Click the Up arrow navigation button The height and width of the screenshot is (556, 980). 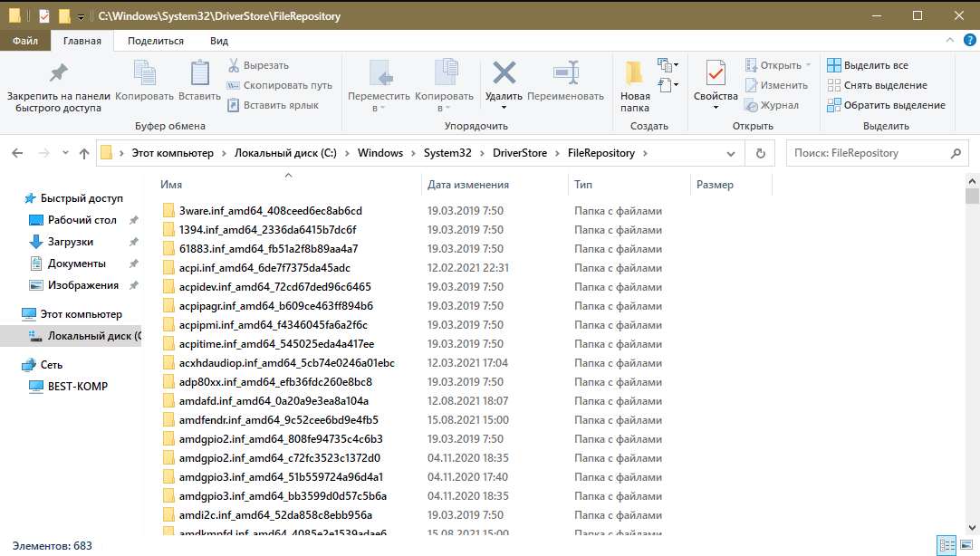(x=84, y=153)
